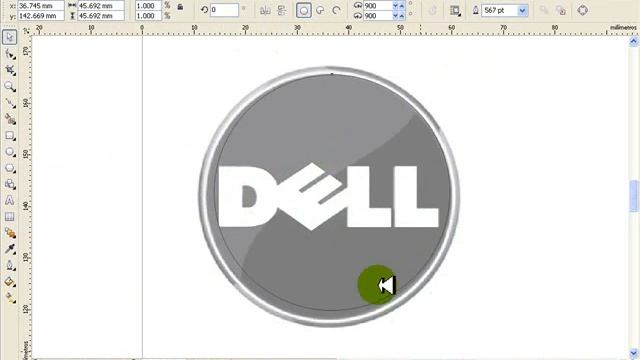Click the To Back of Layer icon

[x=561, y=10]
